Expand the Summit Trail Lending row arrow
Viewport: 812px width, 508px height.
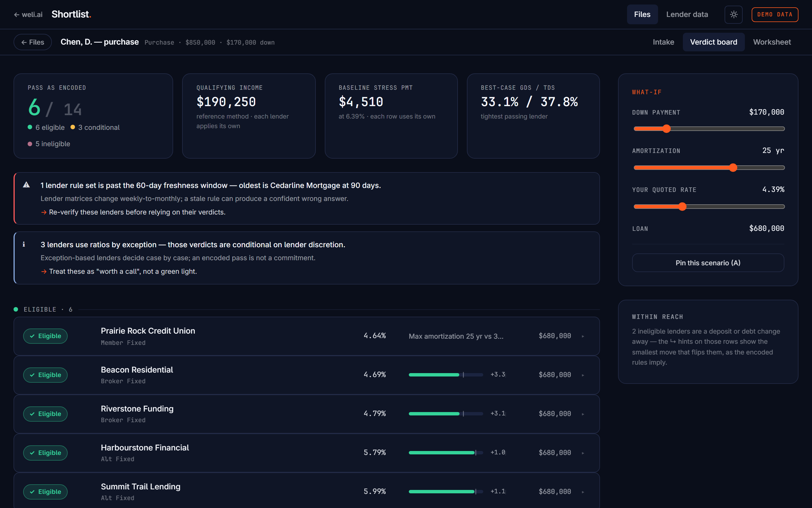(583, 492)
